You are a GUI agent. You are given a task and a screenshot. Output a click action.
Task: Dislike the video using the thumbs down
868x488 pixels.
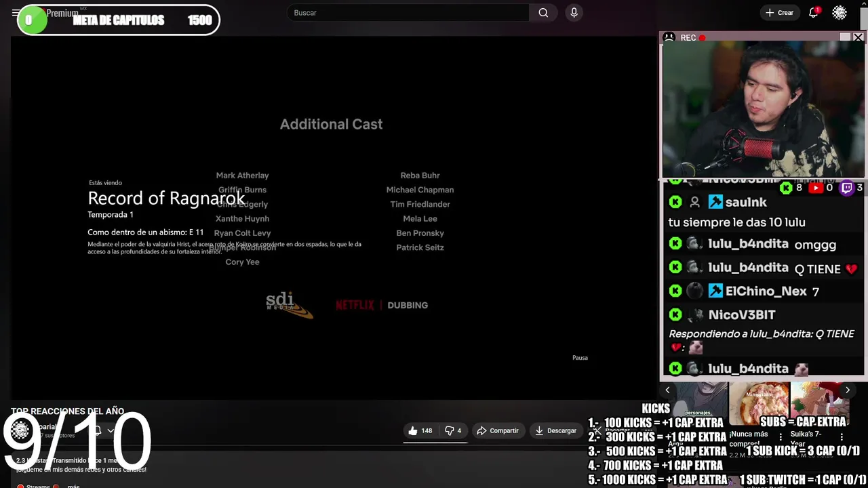(x=453, y=430)
